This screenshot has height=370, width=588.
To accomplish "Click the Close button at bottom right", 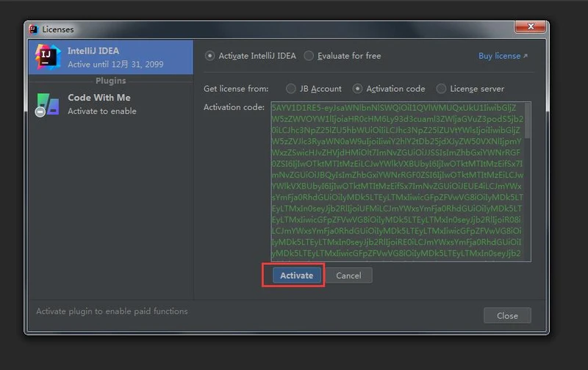I will (506, 316).
